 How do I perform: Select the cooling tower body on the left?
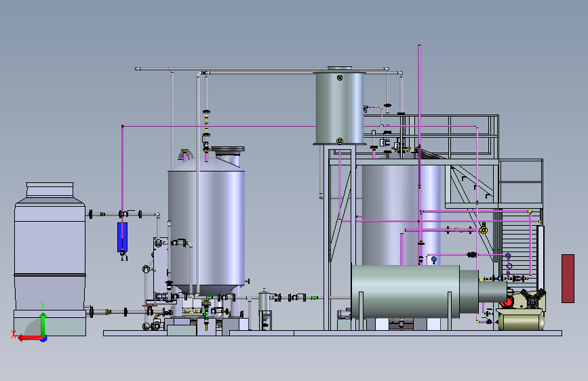(x=50, y=246)
